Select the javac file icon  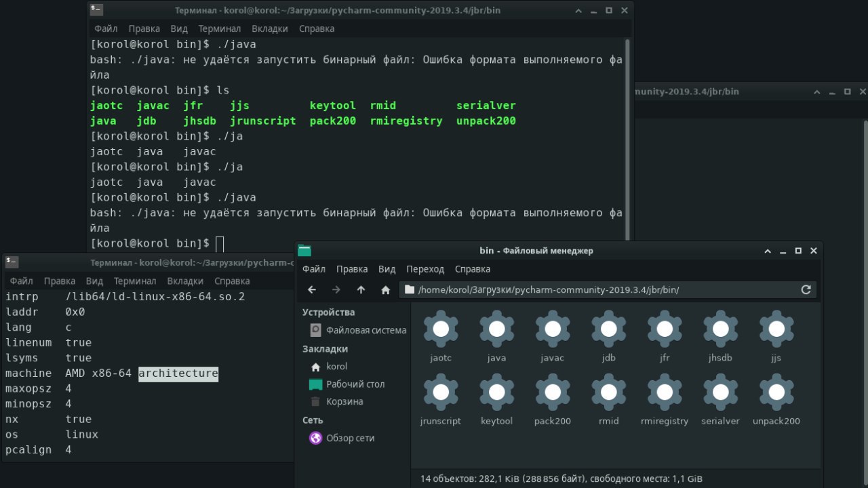point(553,329)
